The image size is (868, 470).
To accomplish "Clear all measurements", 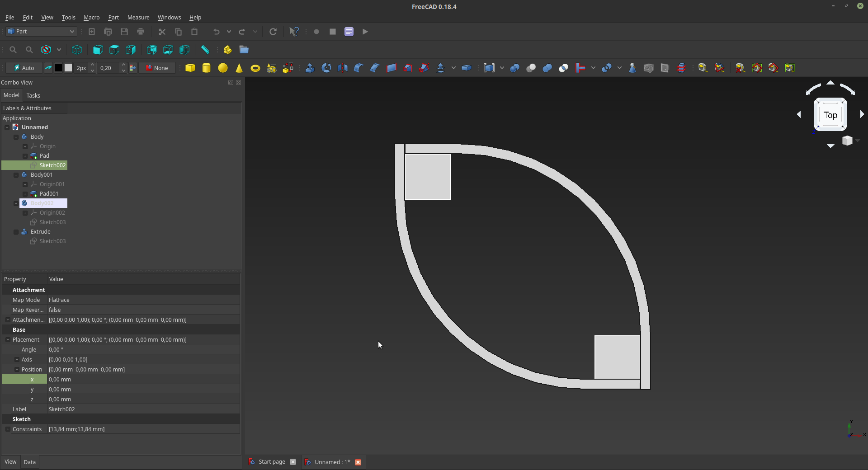I will 741,68.
